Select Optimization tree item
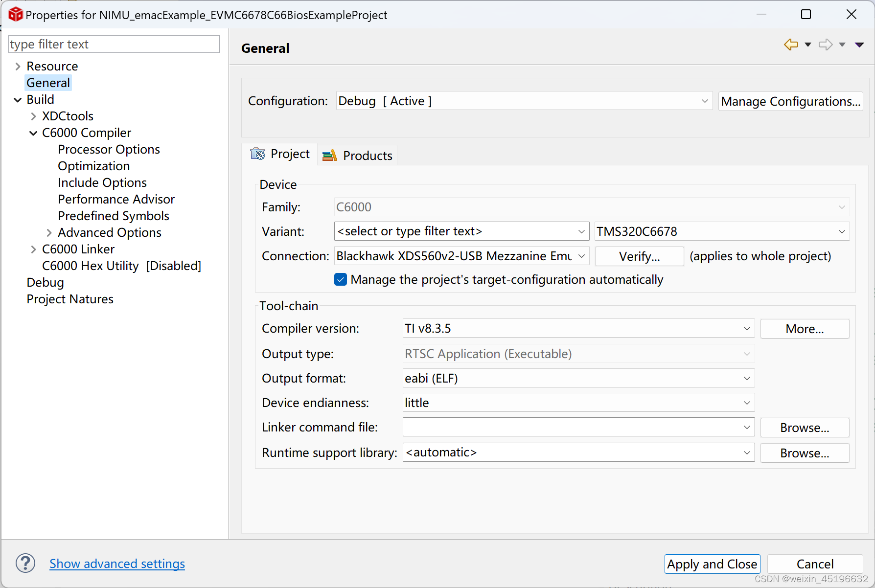Image resolution: width=875 pixels, height=588 pixels. (93, 166)
